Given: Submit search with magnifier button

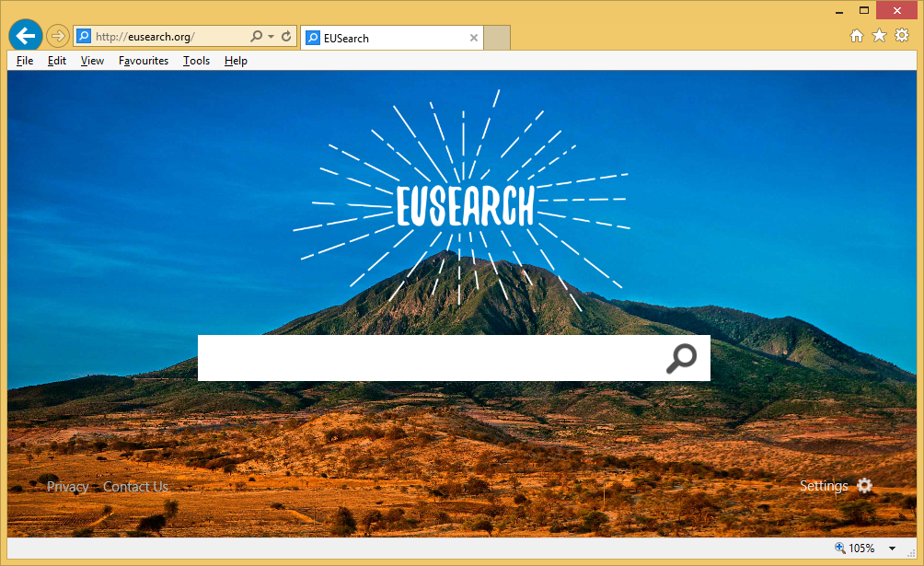Looking at the screenshot, I should pyautogui.click(x=681, y=359).
